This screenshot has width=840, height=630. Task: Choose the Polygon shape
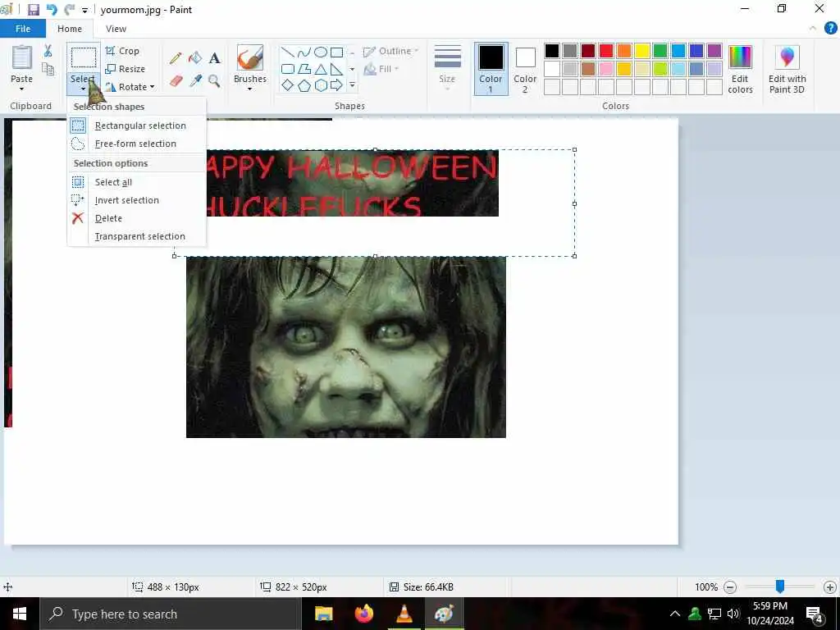[x=304, y=69]
